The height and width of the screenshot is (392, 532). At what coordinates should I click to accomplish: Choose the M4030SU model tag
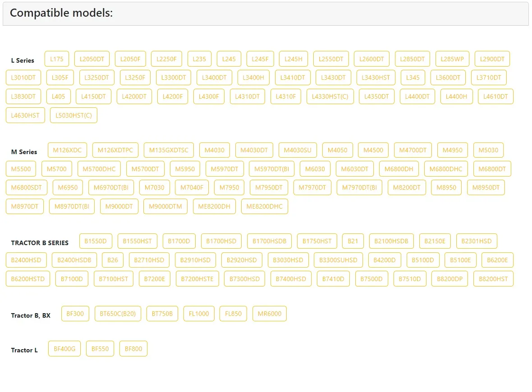click(298, 150)
